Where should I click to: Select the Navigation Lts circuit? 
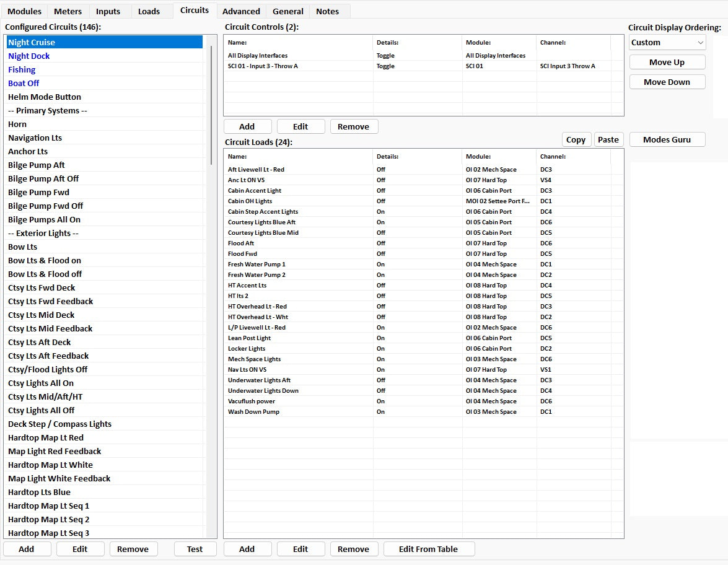pyautogui.click(x=35, y=138)
